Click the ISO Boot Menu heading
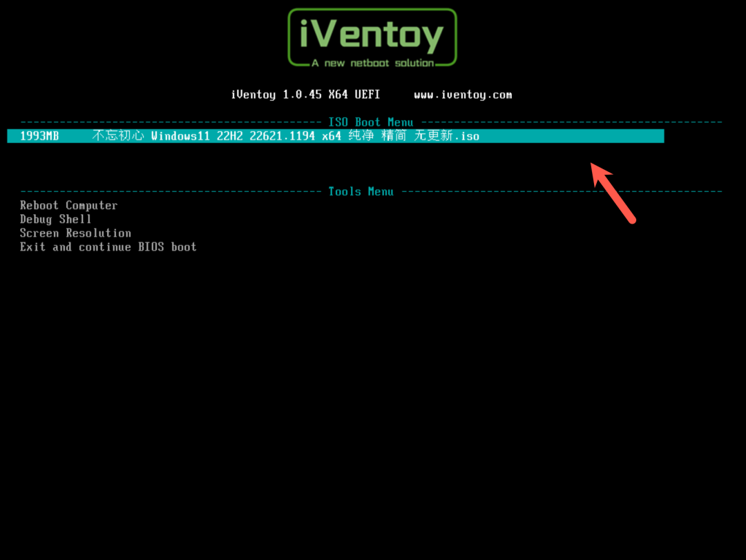The height and width of the screenshot is (560, 746). pyautogui.click(x=371, y=122)
